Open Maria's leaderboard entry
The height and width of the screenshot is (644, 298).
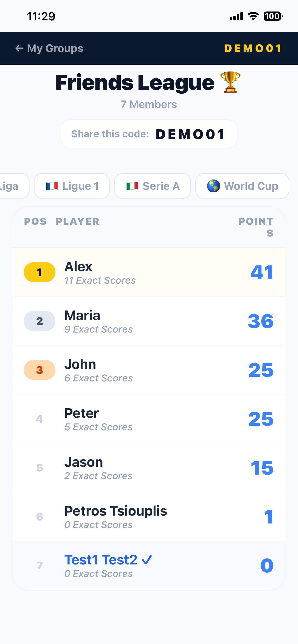[149, 321]
